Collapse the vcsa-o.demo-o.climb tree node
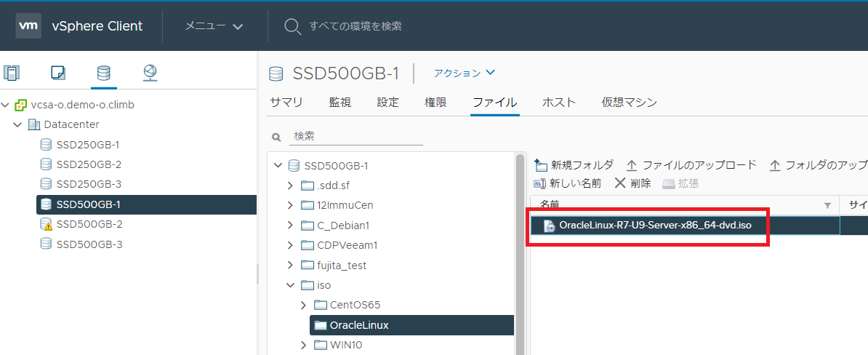 click(x=6, y=105)
